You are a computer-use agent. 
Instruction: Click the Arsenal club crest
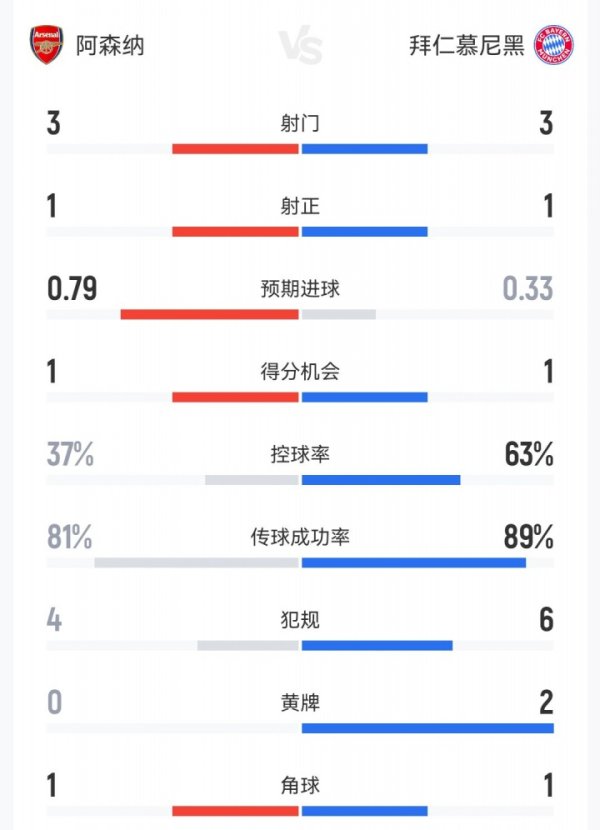[46, 46]
